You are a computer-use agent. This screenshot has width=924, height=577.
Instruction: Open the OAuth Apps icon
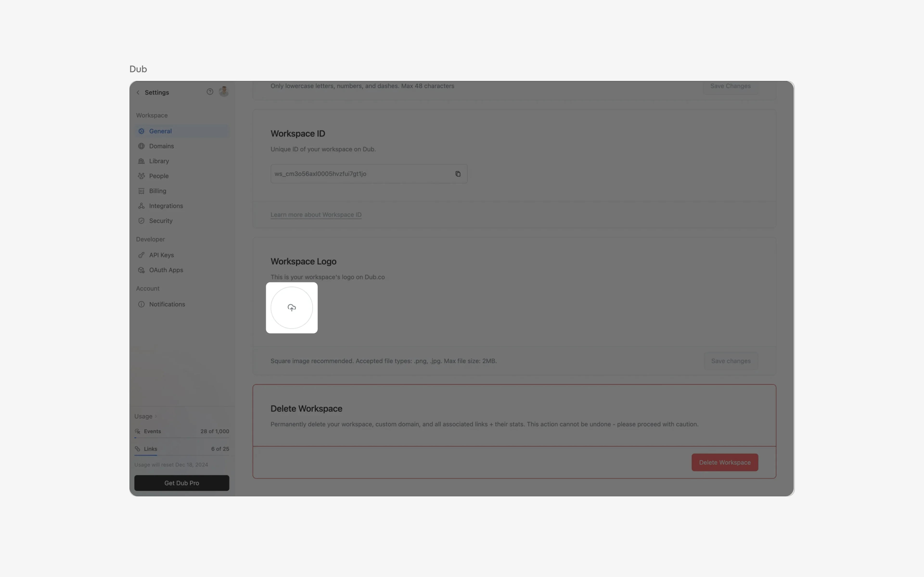141,270
